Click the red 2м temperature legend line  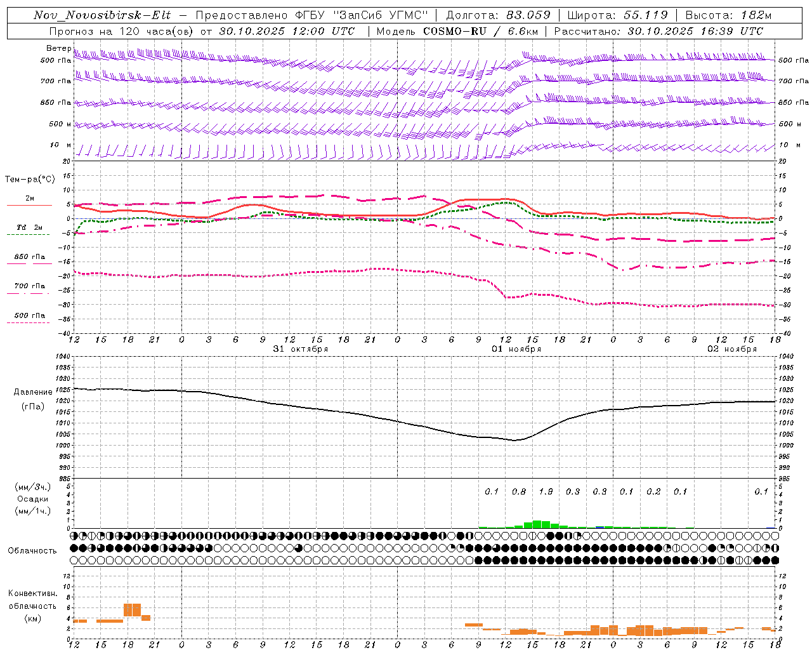[x=29, y=206]
